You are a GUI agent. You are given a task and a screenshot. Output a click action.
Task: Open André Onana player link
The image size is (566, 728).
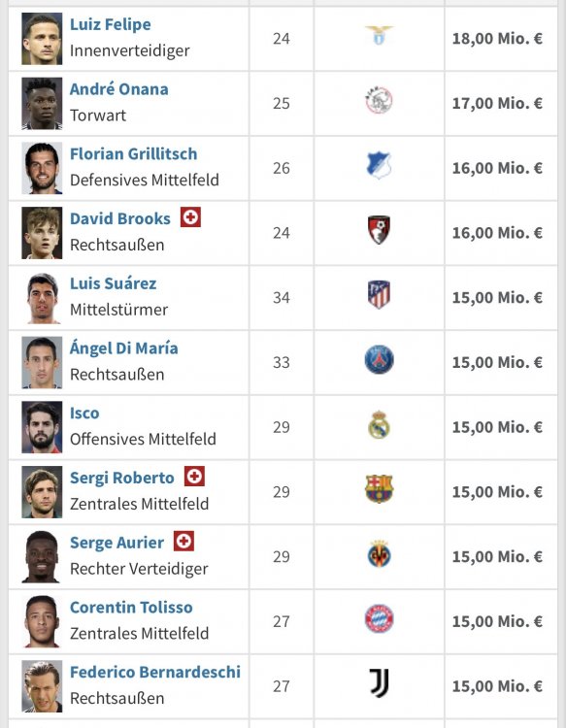point(119,88)
